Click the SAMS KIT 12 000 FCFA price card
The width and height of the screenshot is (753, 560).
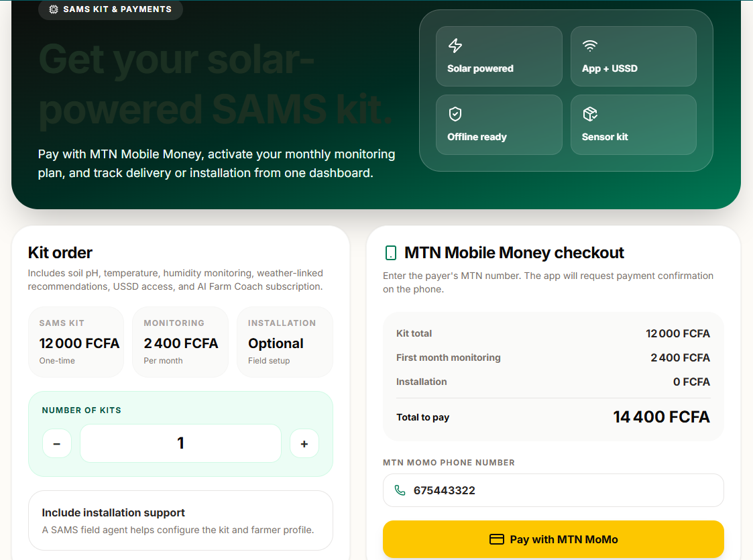76,342
